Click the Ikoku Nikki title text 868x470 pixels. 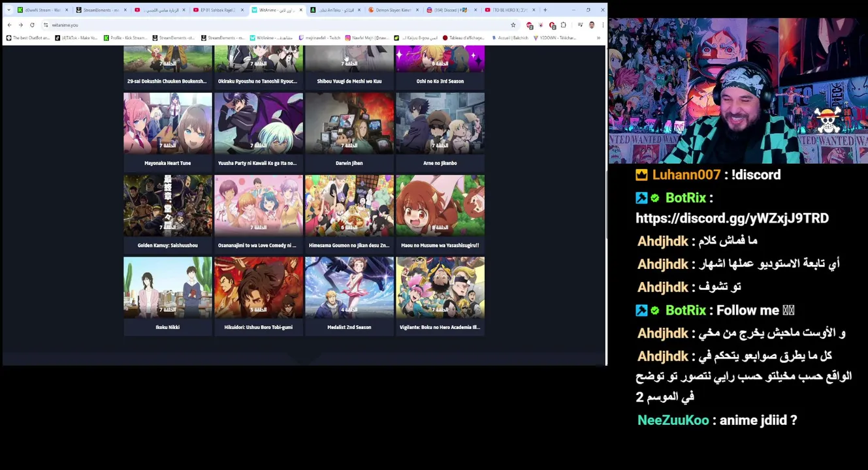point(168,327)
